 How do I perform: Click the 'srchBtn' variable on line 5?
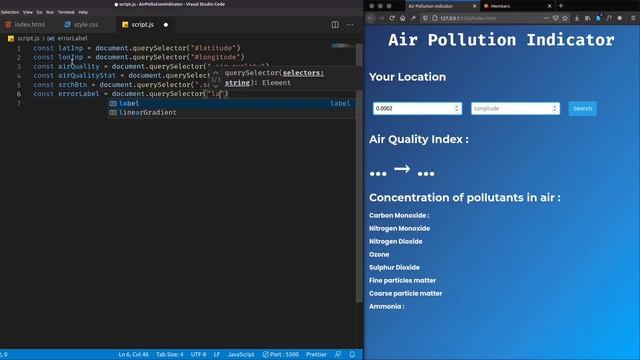click(x=73, y=85)
